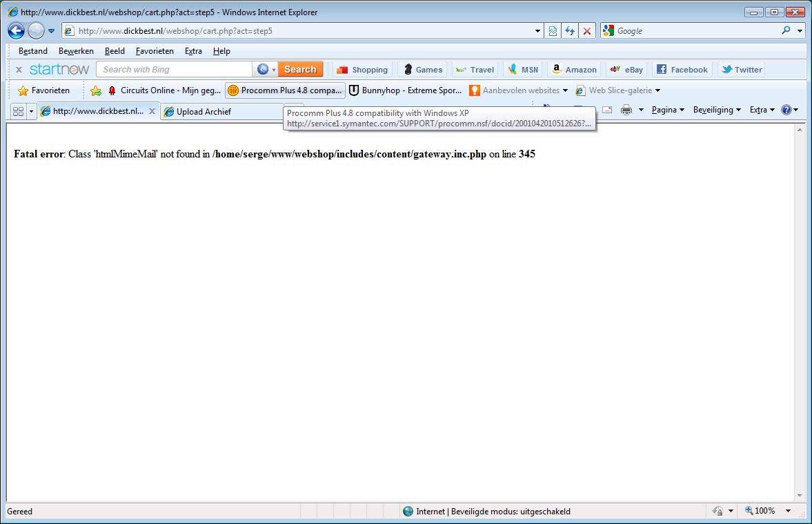Open the Bestand menu
The height and width of the screenshot is (524, 812).
pyautogui.click(x=33, y=51)
